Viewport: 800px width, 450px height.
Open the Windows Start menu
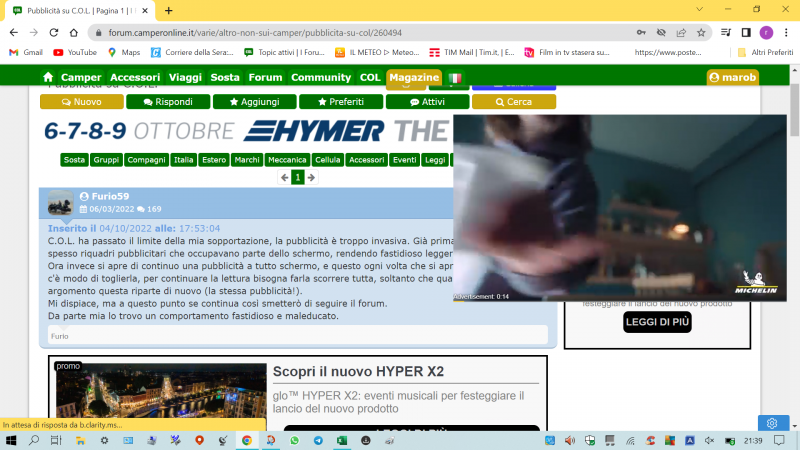coord(11,440)
